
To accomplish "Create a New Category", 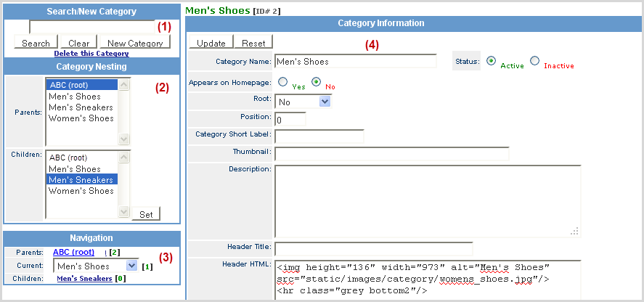I will [134, 43].
